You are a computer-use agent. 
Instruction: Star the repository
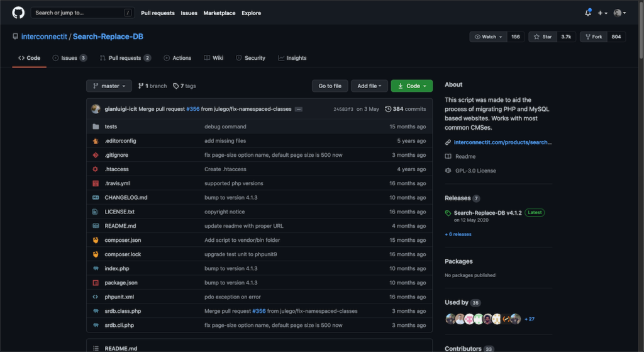click(543, 37)
